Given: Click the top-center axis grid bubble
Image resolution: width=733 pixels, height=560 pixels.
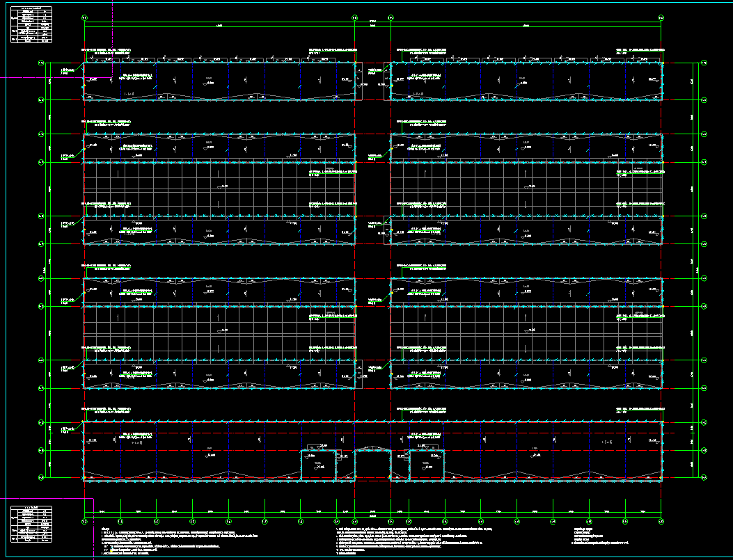Looking at the screenshot, I should (x=355, y=17).
